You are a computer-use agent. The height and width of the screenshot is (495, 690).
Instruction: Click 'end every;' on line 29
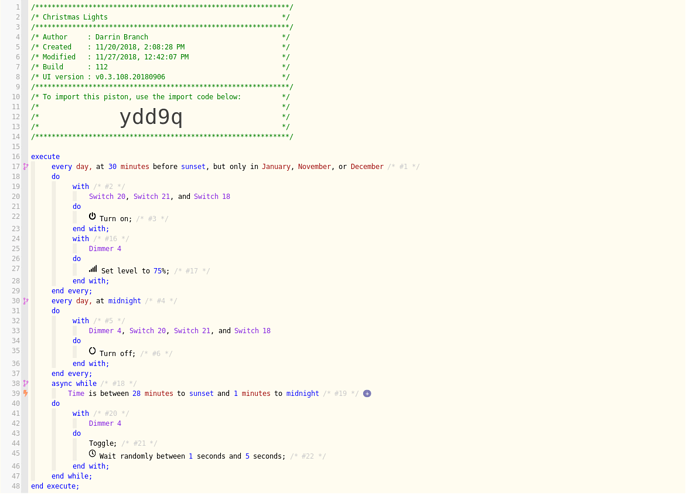tap(72, 291)
